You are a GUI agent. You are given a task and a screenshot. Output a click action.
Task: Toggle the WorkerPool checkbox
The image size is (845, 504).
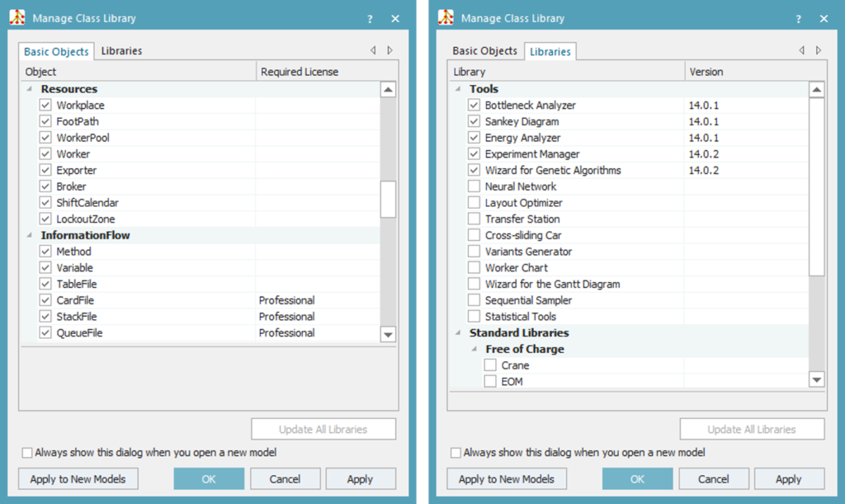tap(45, 137)
